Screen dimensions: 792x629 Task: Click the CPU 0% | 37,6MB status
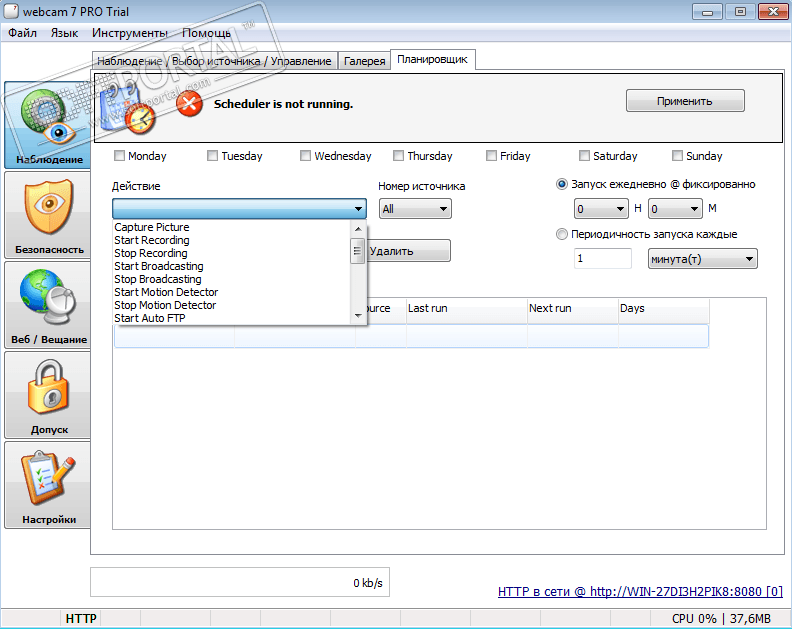pyautogui.click(x=721, y=618)
